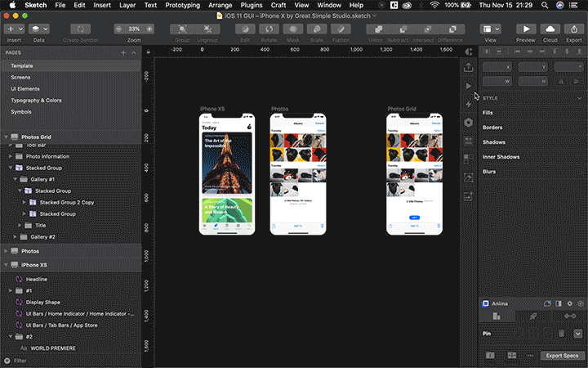
Task: Click the Craft lightning bolt icon
Action: (x=469, y=104)
